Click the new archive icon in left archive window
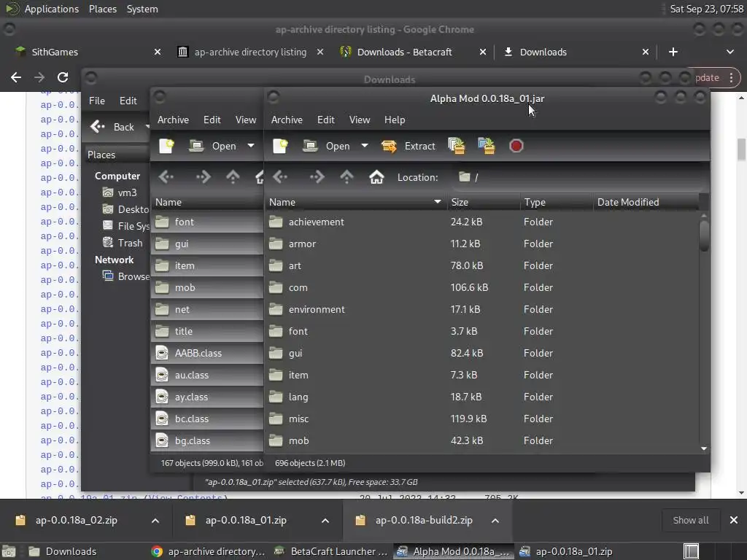 (166, 146)
